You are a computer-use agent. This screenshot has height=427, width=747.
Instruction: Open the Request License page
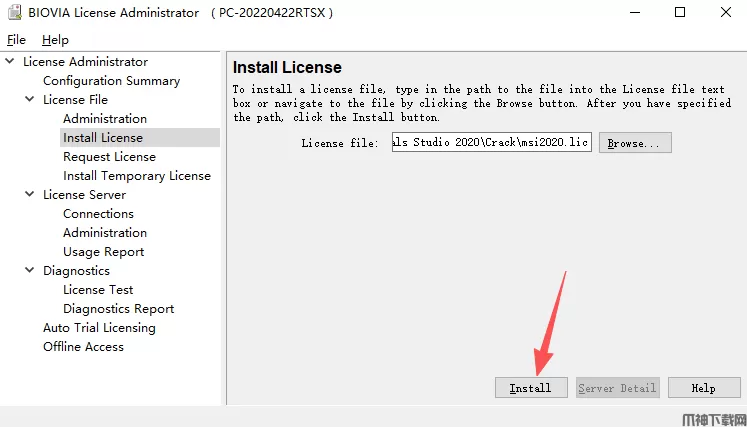tap(109, 157)
